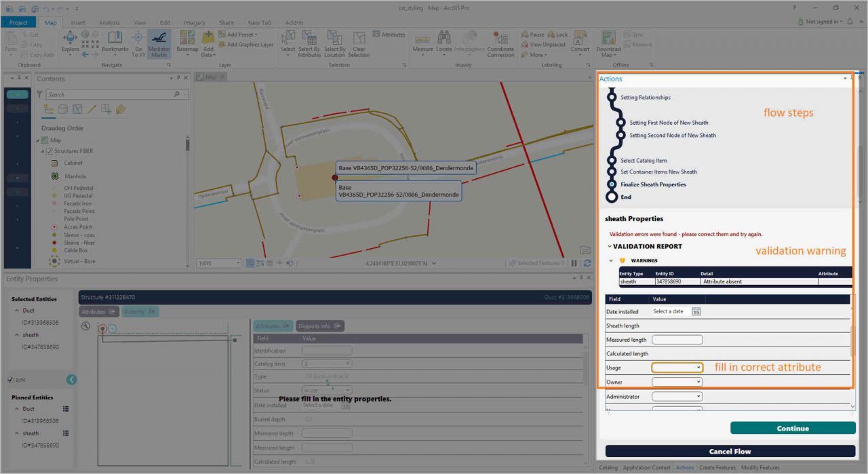Open the Usage dropdown in sheath Properties
The height and width of the screenshot is (474, 868).
pos(677,367)
